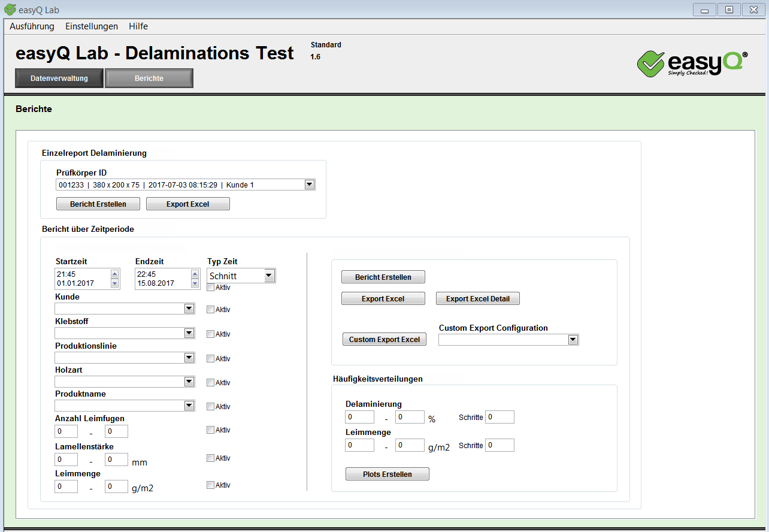
Task: Toggle the Aktiv checkbox for Klebstoff
Action: (x=210, y=334)
